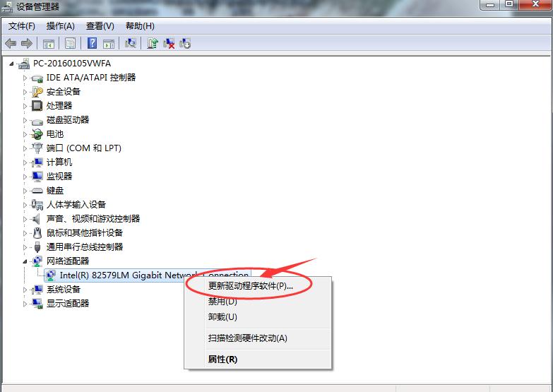This screenshot has height=392, width=553.
Task: Expand the 处理器 node
Action: pyautogui.click(x=25, y=106)
